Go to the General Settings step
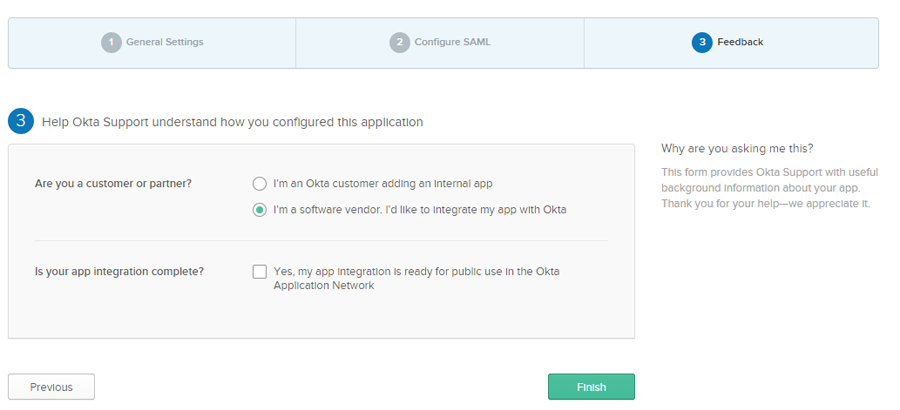The image size is (900, 410). pyautogui.click(x=164, y=42)
